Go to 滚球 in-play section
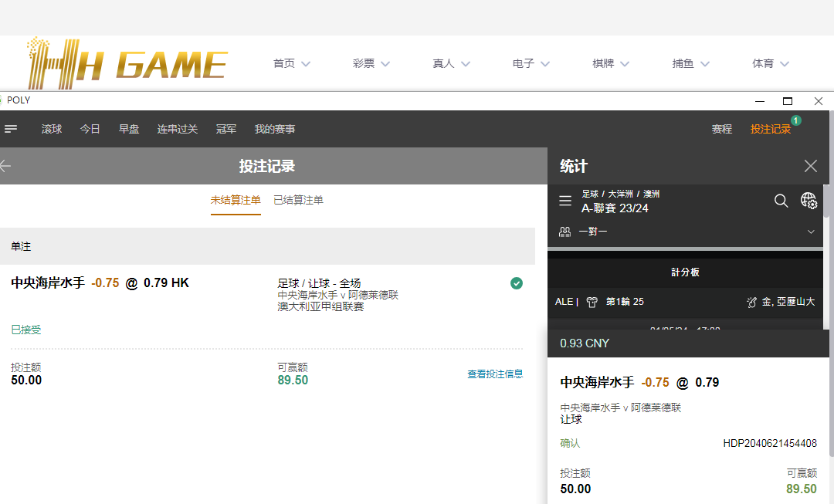This screenshot has height=504, width=834. 52,129
